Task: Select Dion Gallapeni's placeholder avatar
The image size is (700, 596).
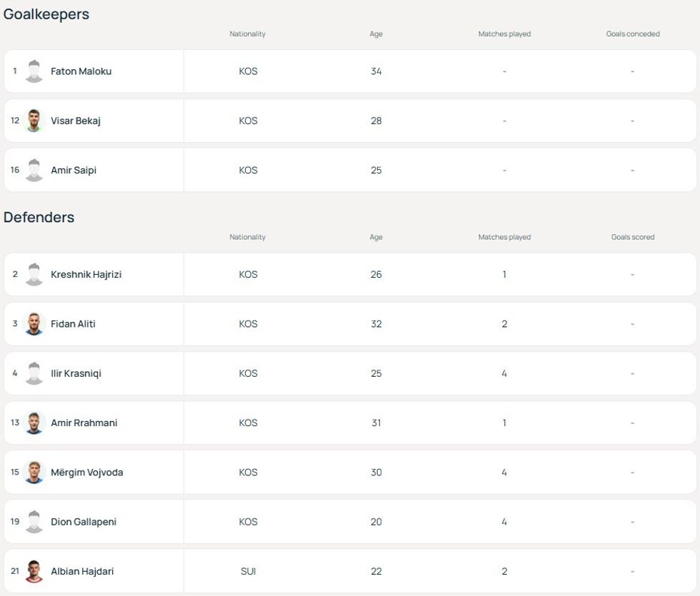Action: click(x=34, y=522)
